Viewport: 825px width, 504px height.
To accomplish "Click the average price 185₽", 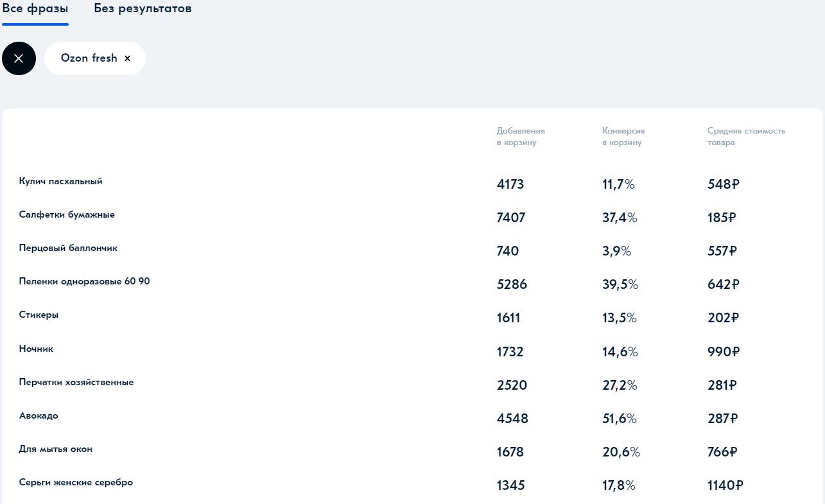I will pyautogui.click(x=722, y=218).
